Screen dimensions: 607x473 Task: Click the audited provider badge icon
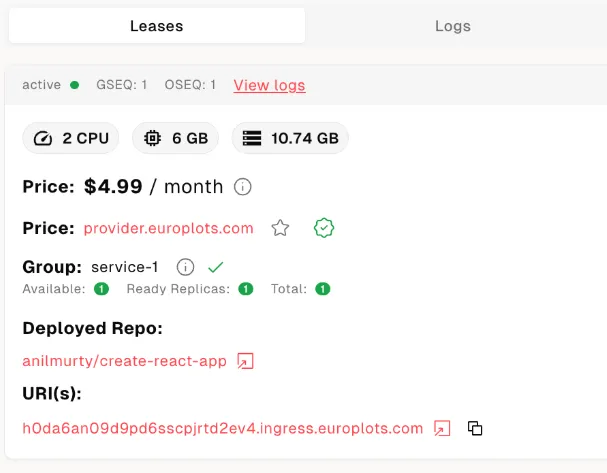click(x=323, y=228)
